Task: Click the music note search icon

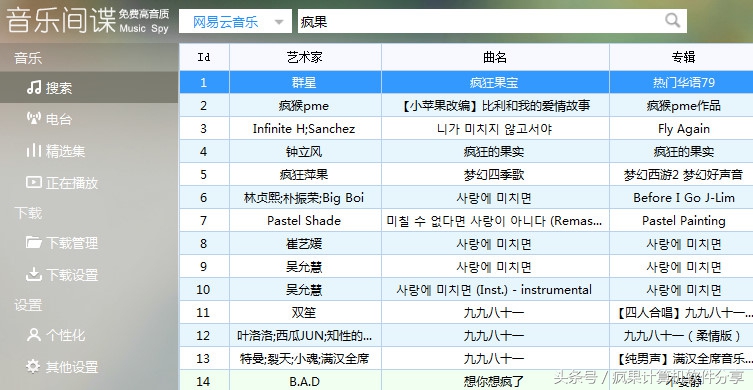Action: point(34,87)
